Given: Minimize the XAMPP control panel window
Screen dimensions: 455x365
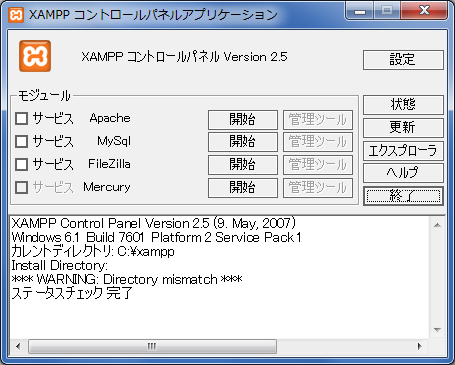Looking at the screenshot, I should [x=360, y=11].
